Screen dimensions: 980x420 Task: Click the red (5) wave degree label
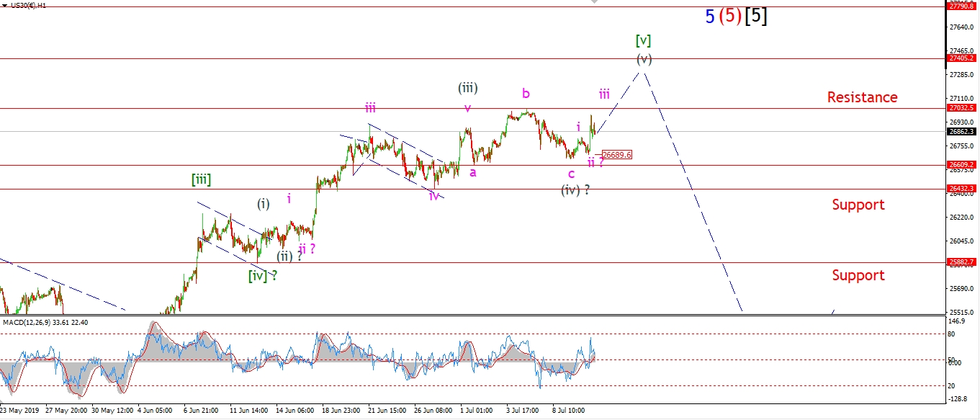[x=730, y=17]
